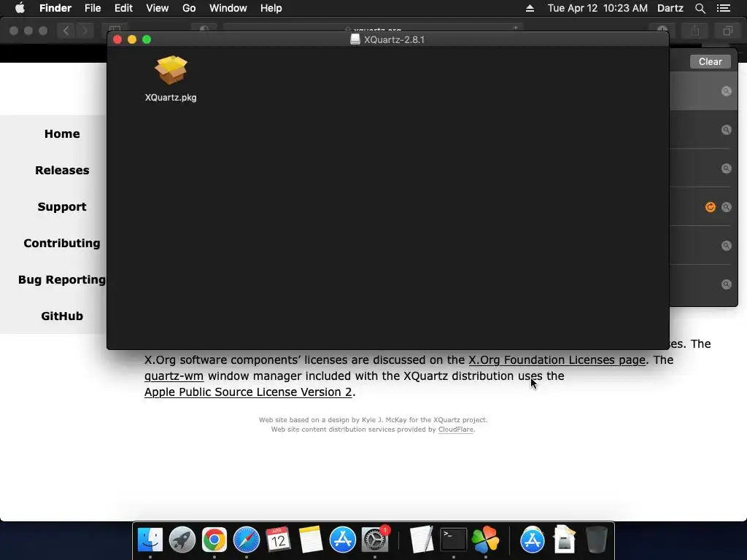
Task: Open Notification Center list icon
Action: coord(724,8)
